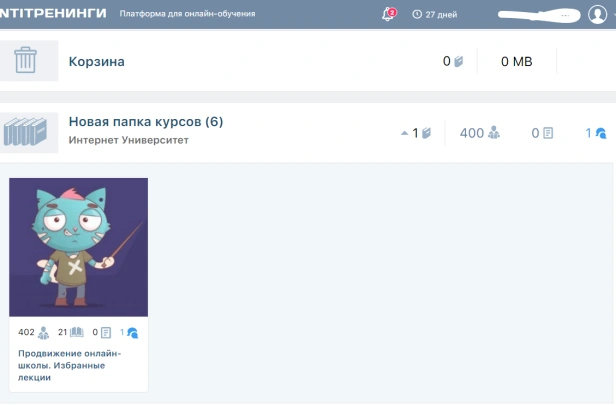Viewport: 616px width, 405px height.
Task: Click the chat bubble icon on course card
Action: [132, 332]
